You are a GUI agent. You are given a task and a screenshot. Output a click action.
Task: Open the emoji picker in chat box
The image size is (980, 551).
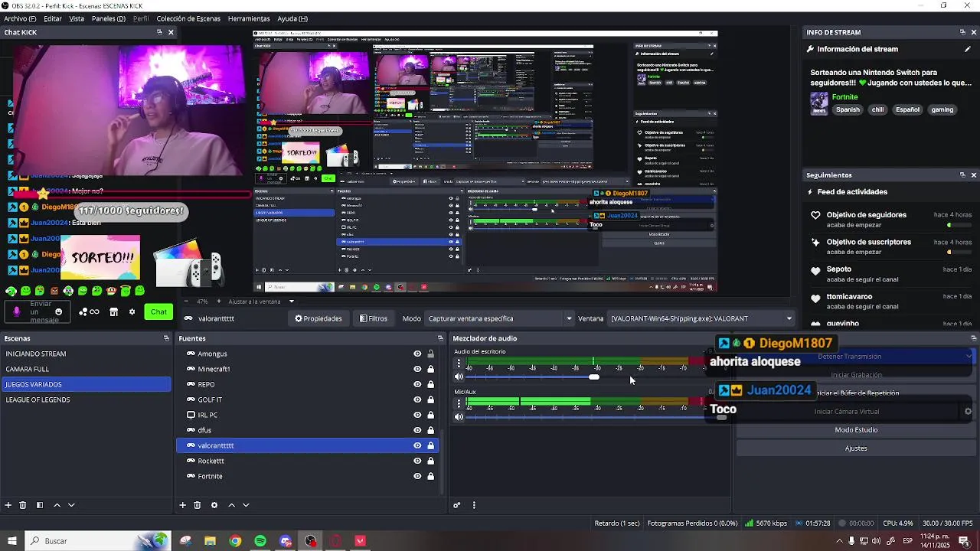point(58,311)
